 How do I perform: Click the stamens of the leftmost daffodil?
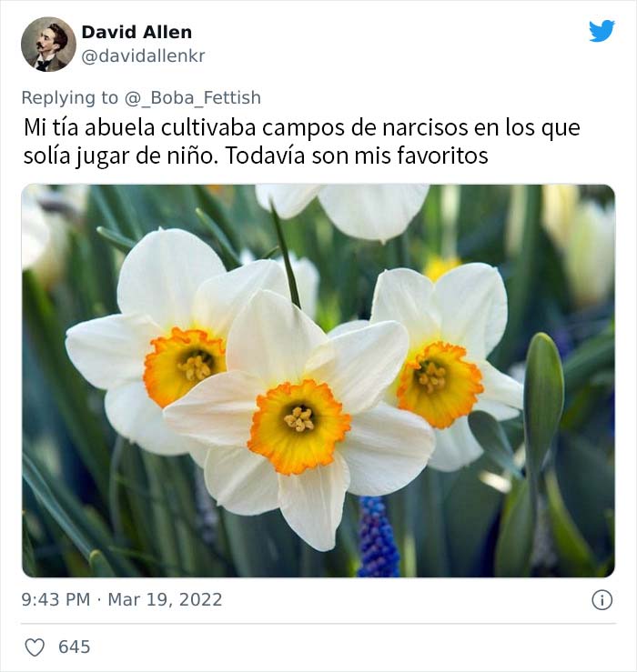point(196,367)
